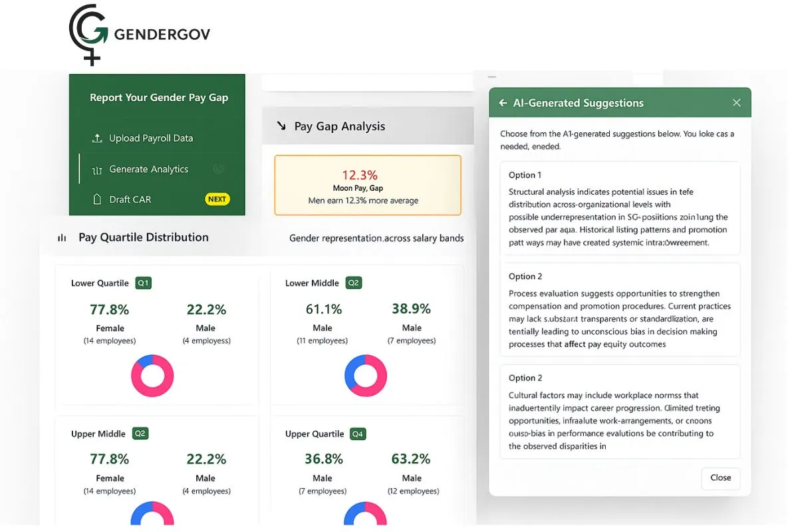Click the 38.9% value
The image size is (798, 532).
(x=412, y=309)
